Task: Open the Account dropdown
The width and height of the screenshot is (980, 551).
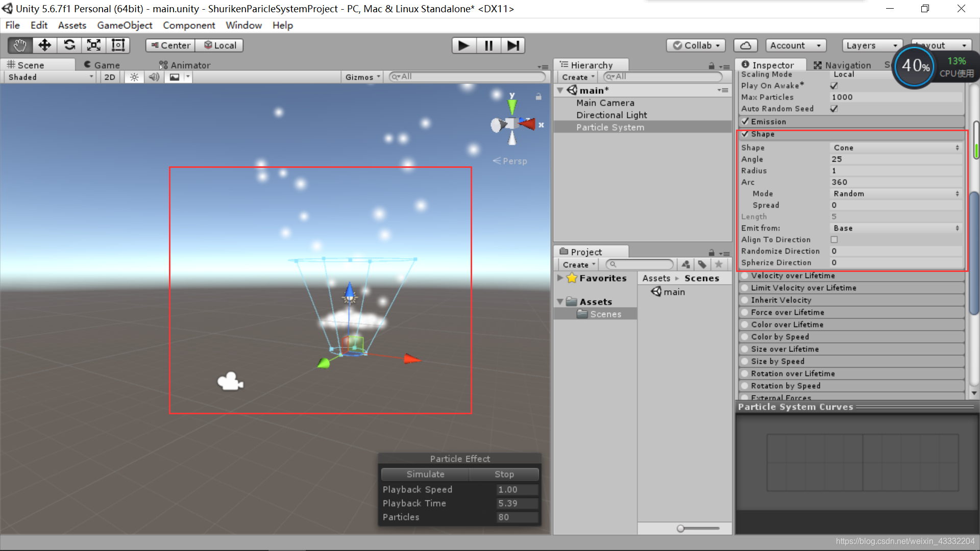Action: [x=796, y=45]
